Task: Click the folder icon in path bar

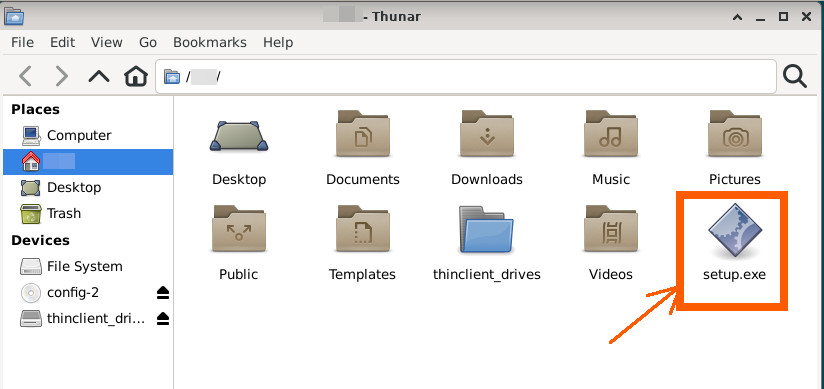Action: click(x=172, y=77)
